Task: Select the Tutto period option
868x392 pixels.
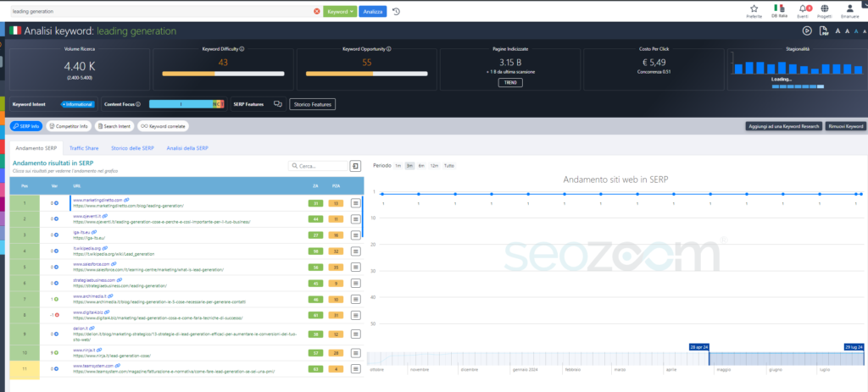Action: [x=449, y=165]
